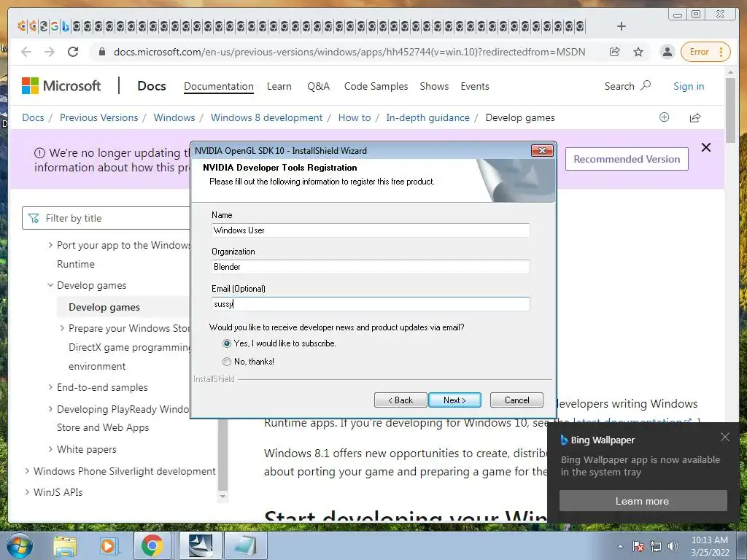Click the Docs breadcrumb link
Image resolution: width=747 pixels, height=560 pixels.
pyautogui.click(x=33, y=117)
